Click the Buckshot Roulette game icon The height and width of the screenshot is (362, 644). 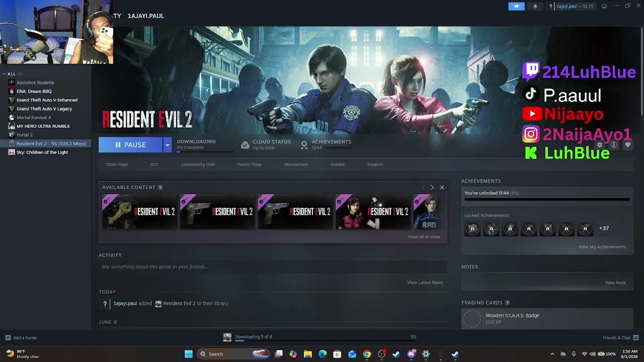12,82
